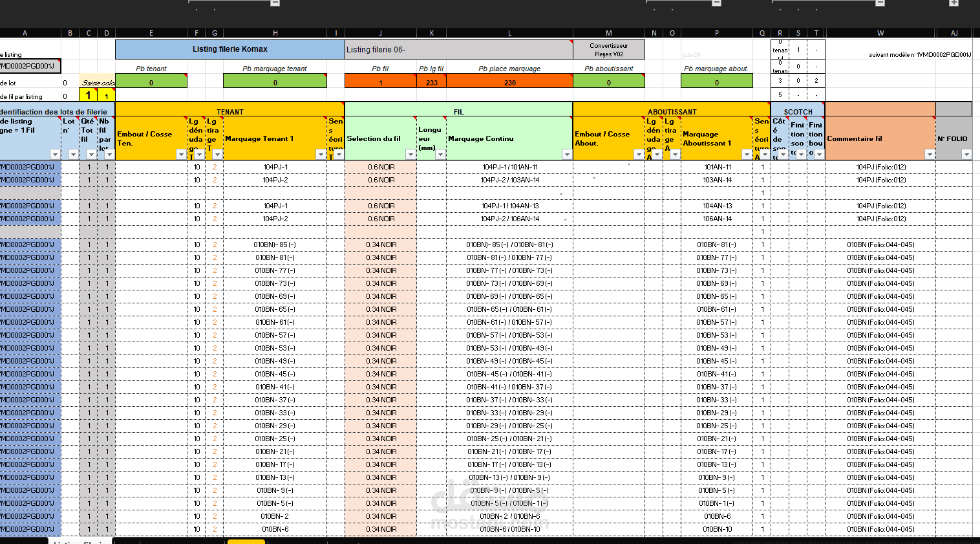
Task: Select cell 104PJ-1 / 101AN-11 in Marquage Continu
Action: coord(509,167)
